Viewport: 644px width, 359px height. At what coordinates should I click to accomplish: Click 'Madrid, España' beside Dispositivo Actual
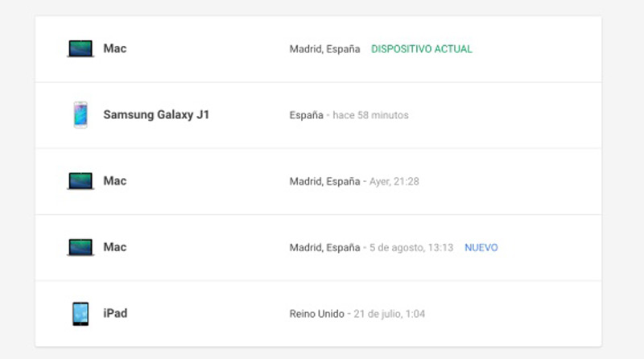click(324, 49)
